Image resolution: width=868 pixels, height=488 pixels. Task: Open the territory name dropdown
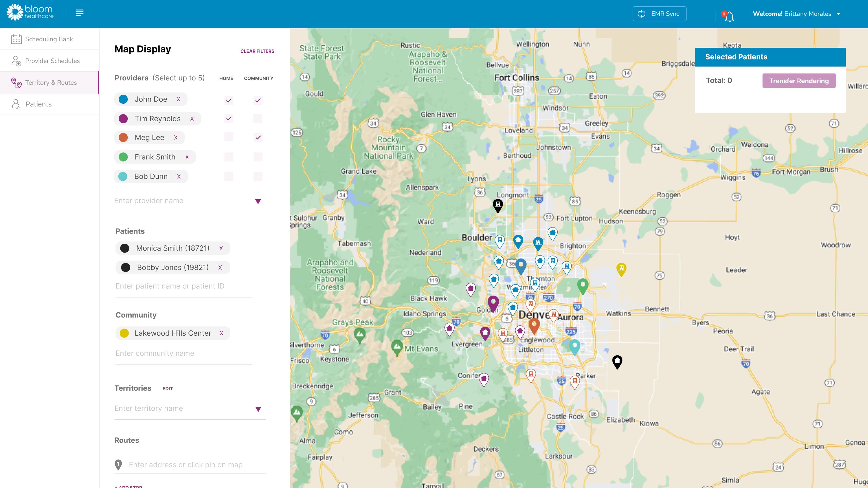coord(258,409)
